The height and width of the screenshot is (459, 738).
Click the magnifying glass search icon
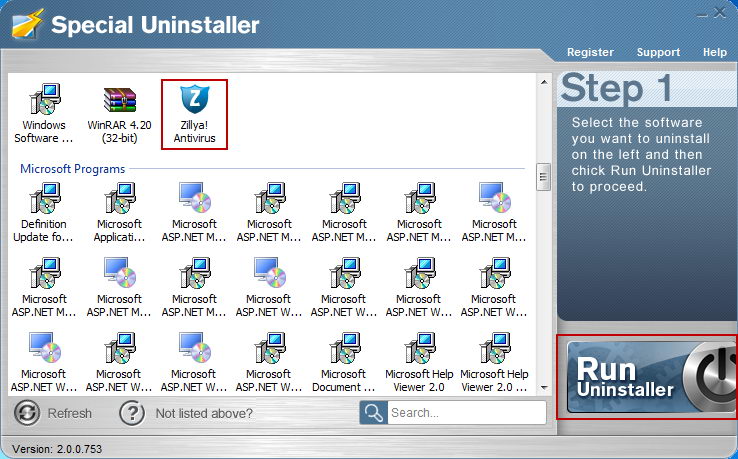pyautogui.click(x=374, y=413)
